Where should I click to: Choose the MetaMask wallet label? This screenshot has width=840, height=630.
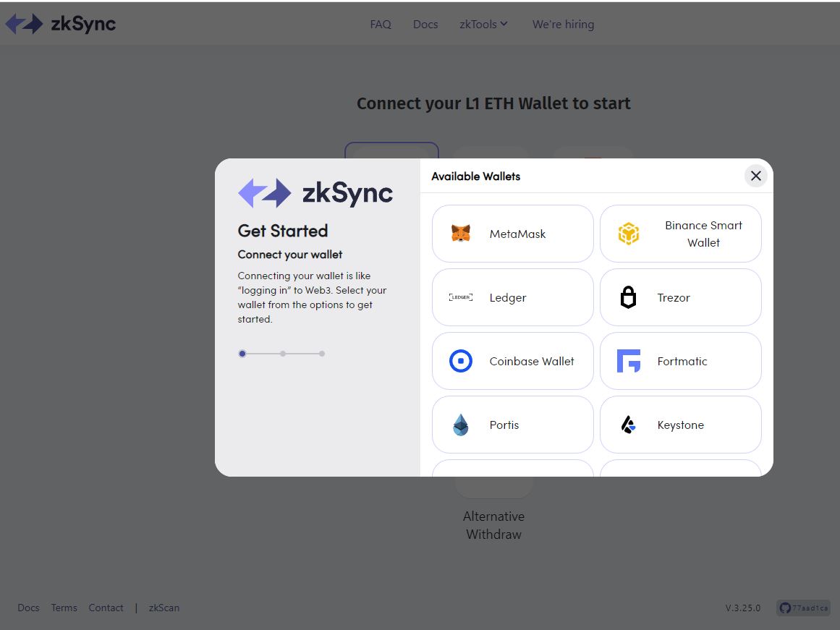pos(517,234)
